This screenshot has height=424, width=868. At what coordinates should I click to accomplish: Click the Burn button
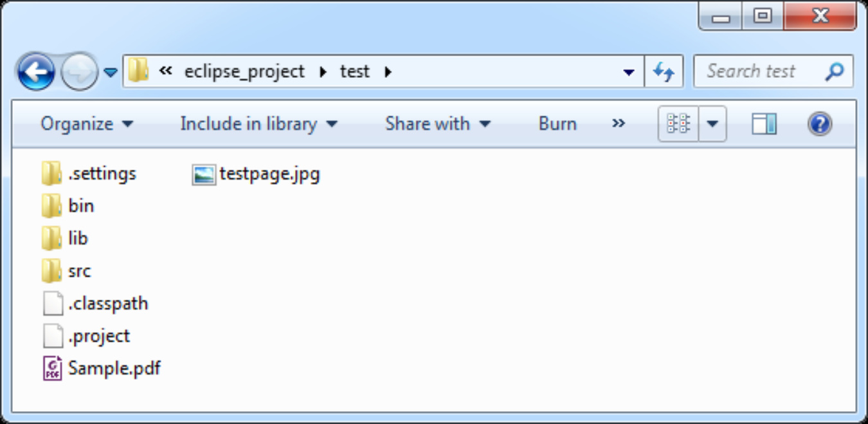557,124
